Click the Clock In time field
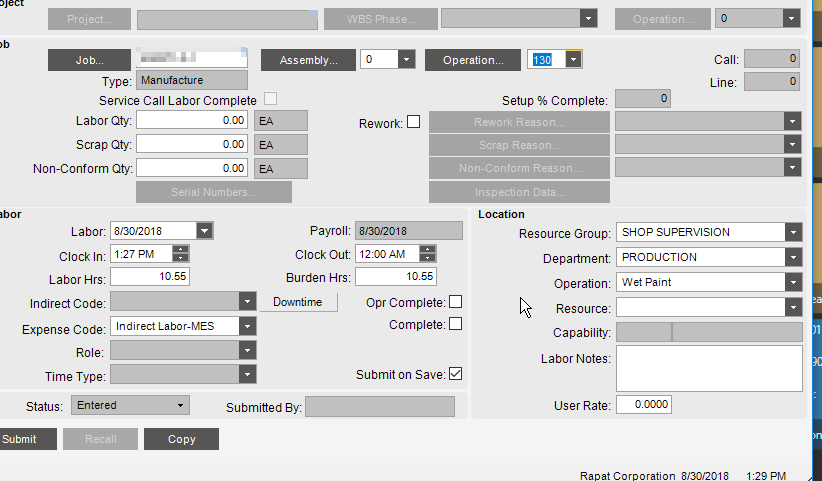822x481 pixels. coord(141,254)
